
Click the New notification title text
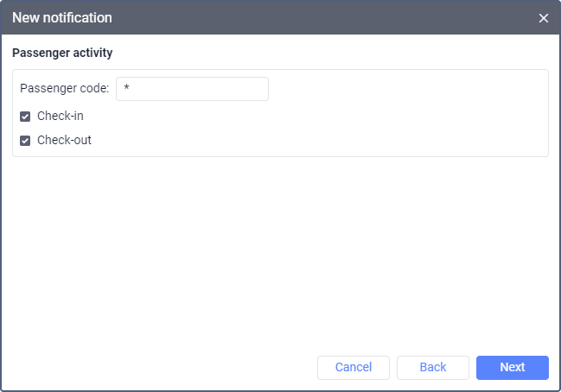coord(61,17)
